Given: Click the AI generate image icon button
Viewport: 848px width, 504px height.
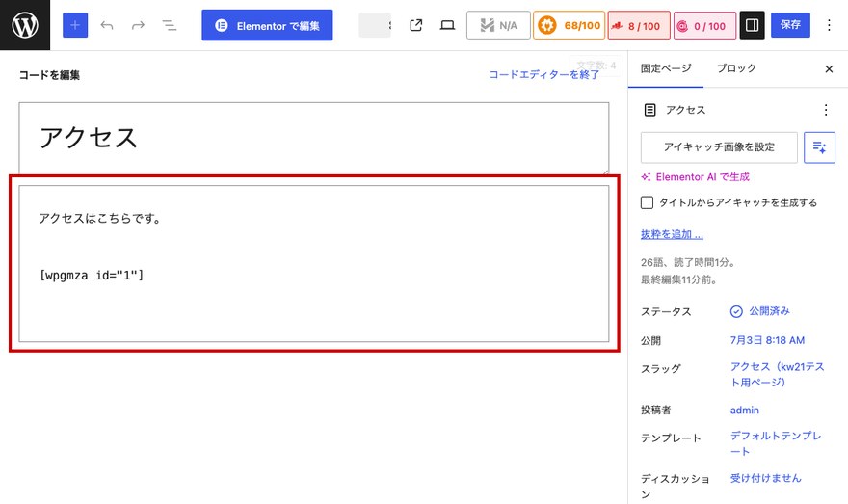Looking at the screenshot, I should point(819,147).
